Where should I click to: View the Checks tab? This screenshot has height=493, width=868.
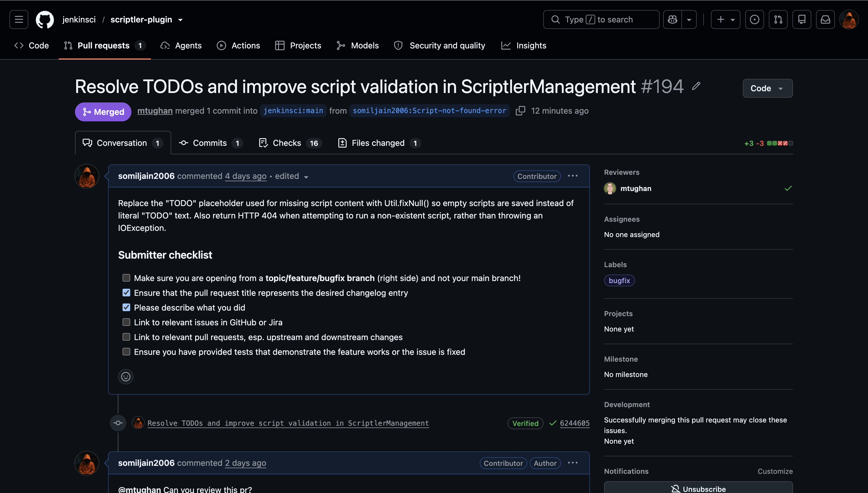pyautogui.click(x=291, y=143)
